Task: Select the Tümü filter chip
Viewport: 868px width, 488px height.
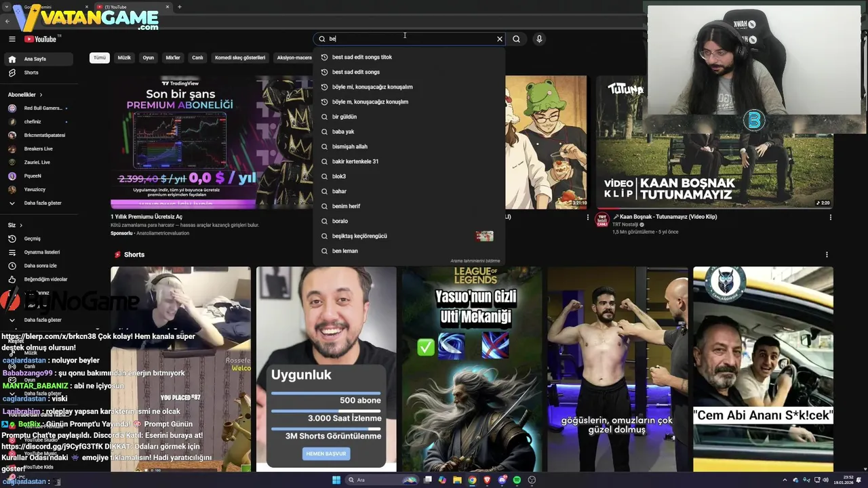Action: click(x=100, y=58)
